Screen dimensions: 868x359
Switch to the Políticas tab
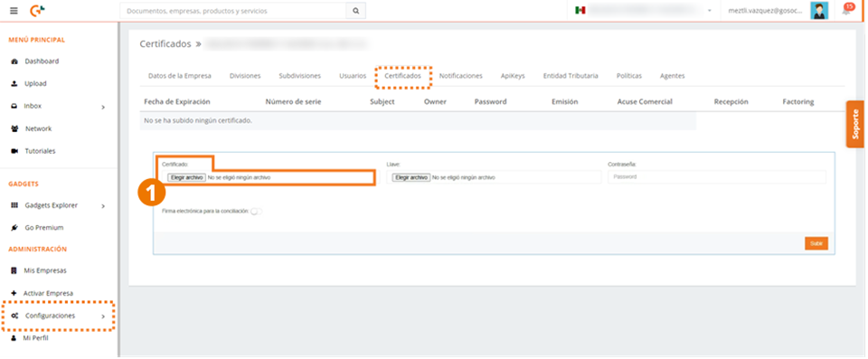tap(629, 76)
